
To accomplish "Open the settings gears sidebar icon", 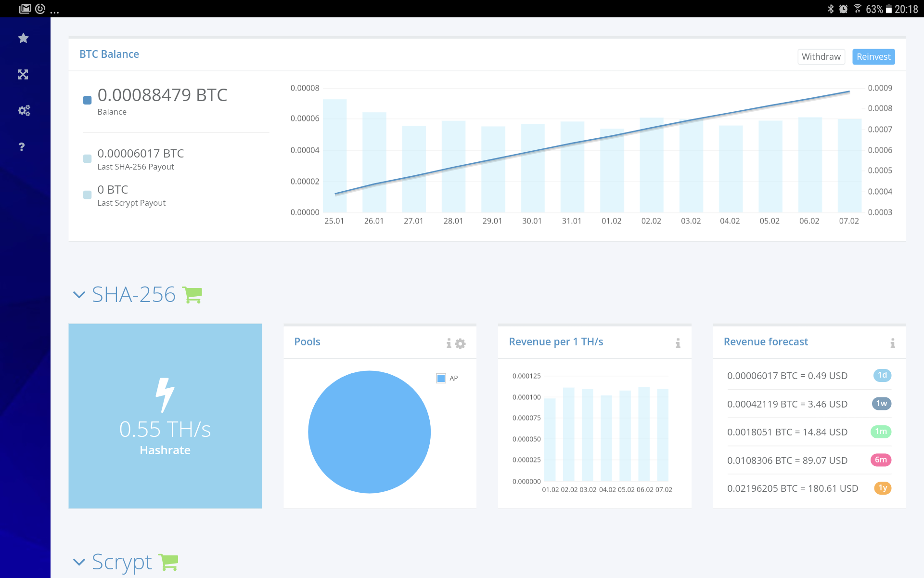I will (x=24, y=111).
